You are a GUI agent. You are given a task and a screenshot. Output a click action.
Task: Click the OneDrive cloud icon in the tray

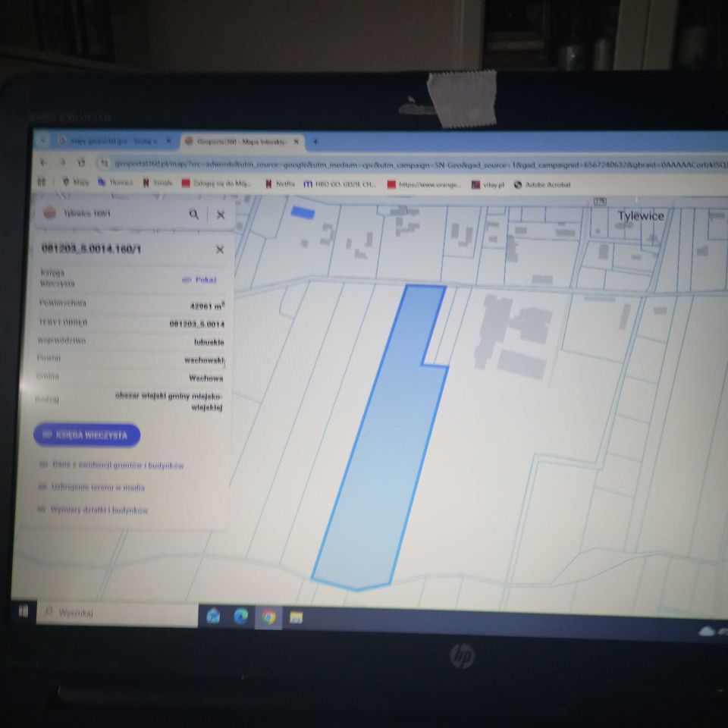[707, 631]
